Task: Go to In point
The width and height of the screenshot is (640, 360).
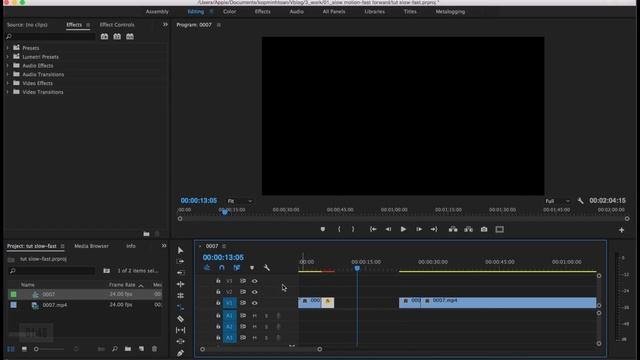Action: click(x=373, y=229)
